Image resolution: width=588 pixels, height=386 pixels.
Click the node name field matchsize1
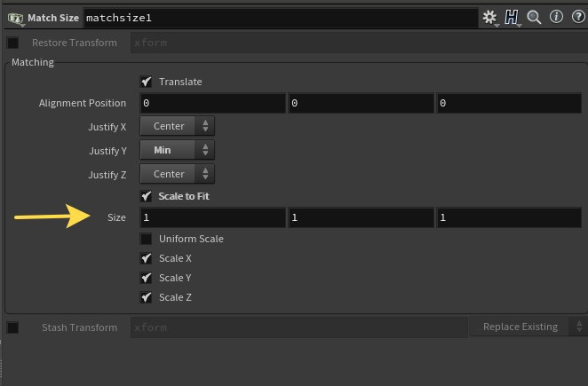[x=281, y=18]
